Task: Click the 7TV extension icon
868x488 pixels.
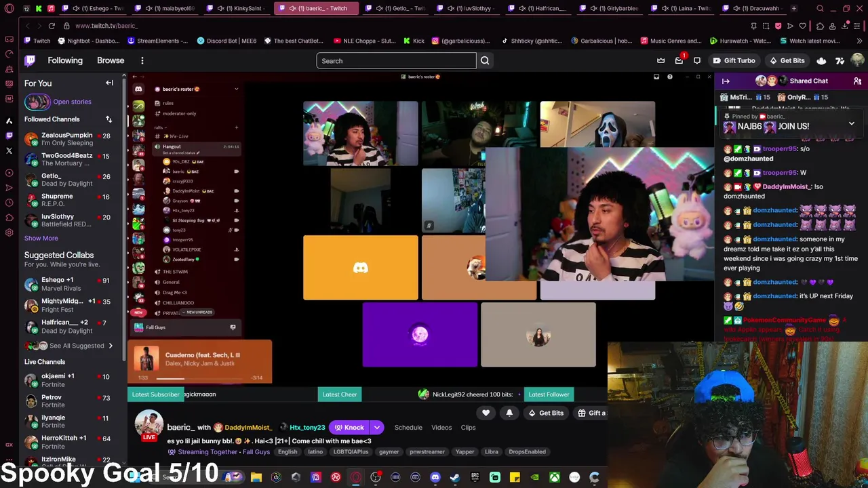Action: click(x=839, y=60)
